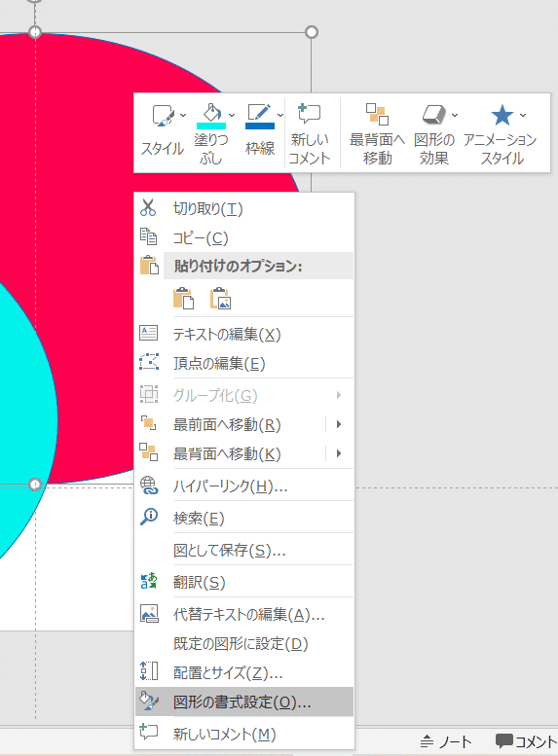Image resolution: width=558 pixels, height=756 pixels.
Task: Choose 切り取り(T) from the context menu
Action: [x=244, y=209]
